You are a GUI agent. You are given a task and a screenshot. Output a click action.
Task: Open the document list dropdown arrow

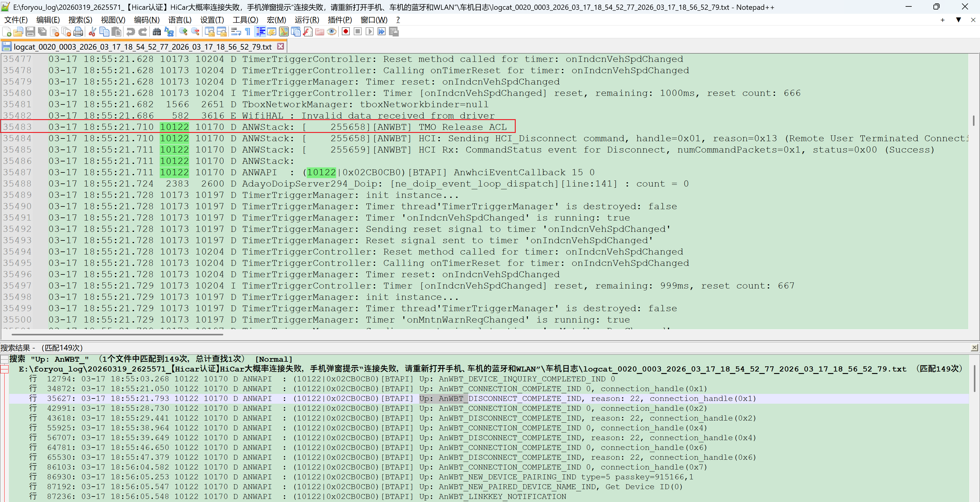click(958, 20)
